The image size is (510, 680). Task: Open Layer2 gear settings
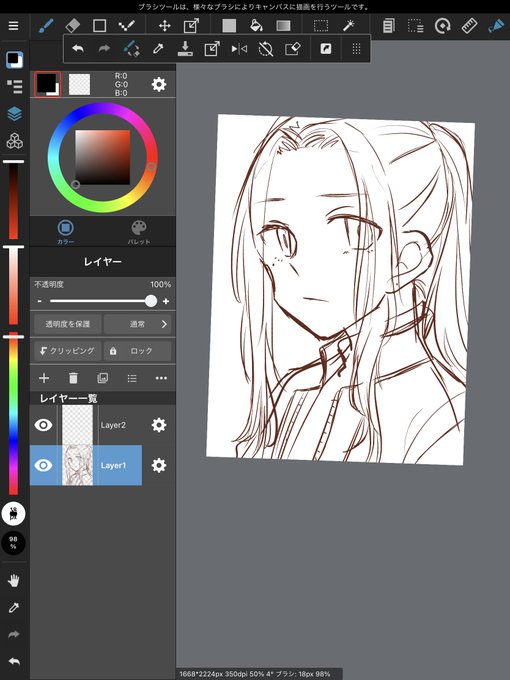pyautogui.click(x=159, y=425)
